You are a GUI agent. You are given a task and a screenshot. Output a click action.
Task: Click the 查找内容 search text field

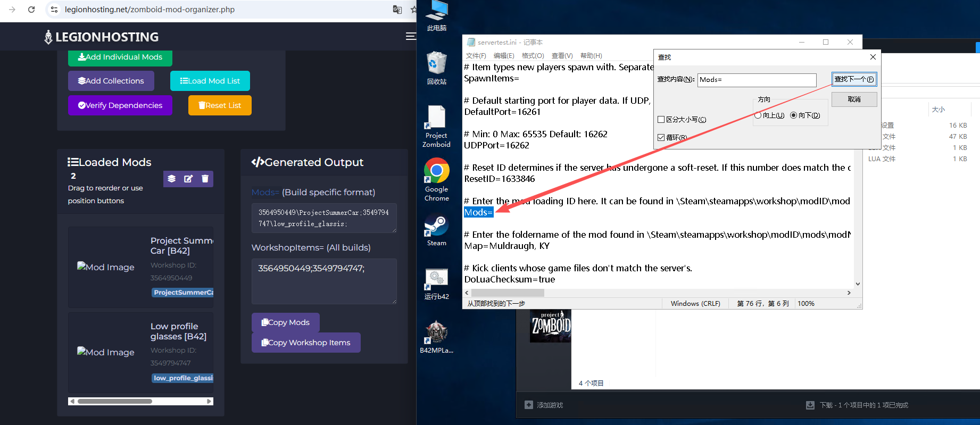757,80
